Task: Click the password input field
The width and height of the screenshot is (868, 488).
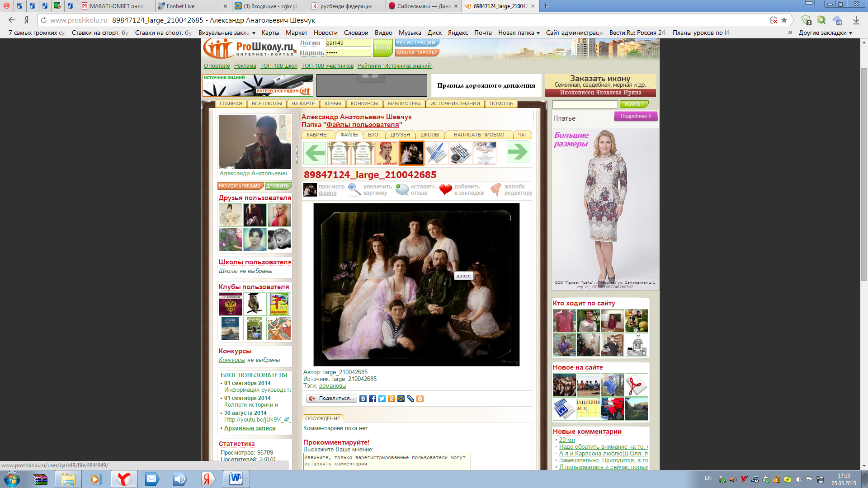Action: point(348,53)
